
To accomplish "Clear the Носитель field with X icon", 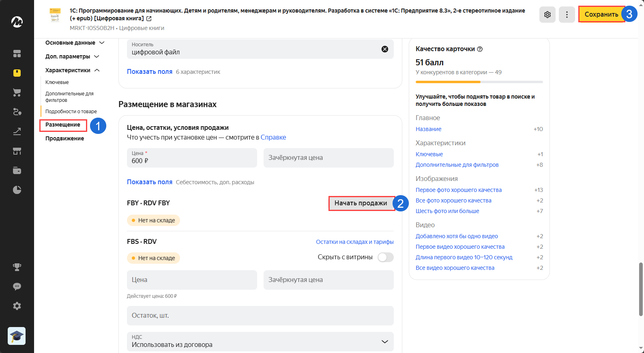I will point(385,49).
